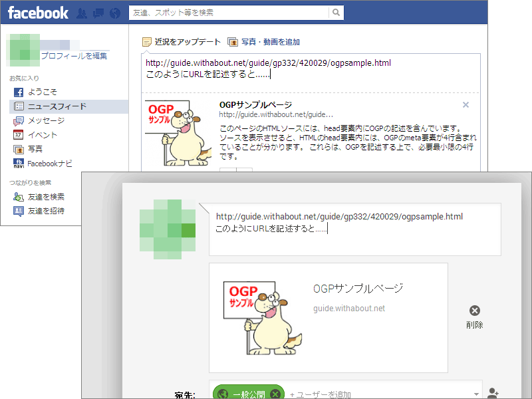Image resolution: width=532 pixels, height=399 pixels.
Task: Open Facebookナビ in the sidebar
Action: (x=50, y=164)
